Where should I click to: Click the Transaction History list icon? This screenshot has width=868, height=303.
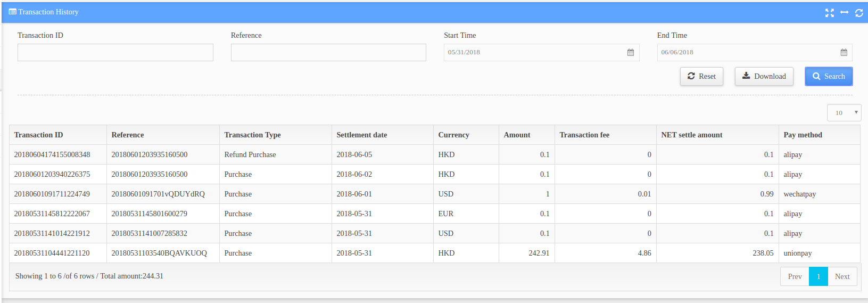tap(12, 12)
